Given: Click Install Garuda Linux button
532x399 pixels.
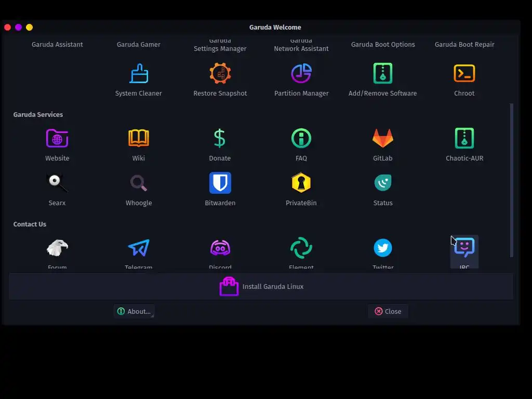Looking at the screenshot, I should pyautogui.click(x=261, y=286).
